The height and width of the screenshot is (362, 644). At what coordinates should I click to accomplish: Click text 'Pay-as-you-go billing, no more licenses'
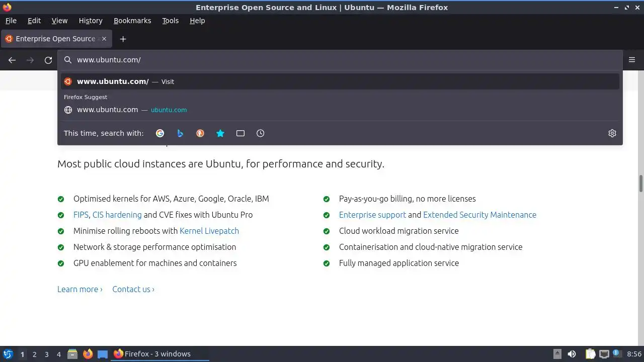[x=408, y=199]
